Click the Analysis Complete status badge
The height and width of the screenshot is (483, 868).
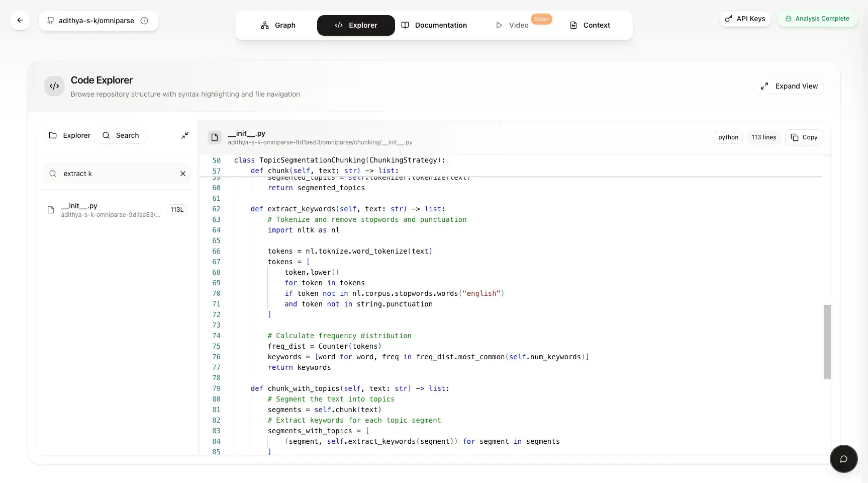click(x=817, y=19)
